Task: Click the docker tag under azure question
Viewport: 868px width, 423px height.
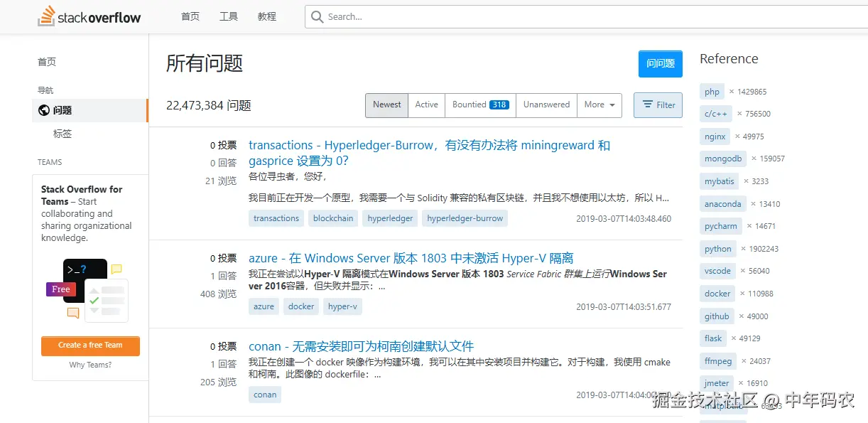Action: coord(301,306)
